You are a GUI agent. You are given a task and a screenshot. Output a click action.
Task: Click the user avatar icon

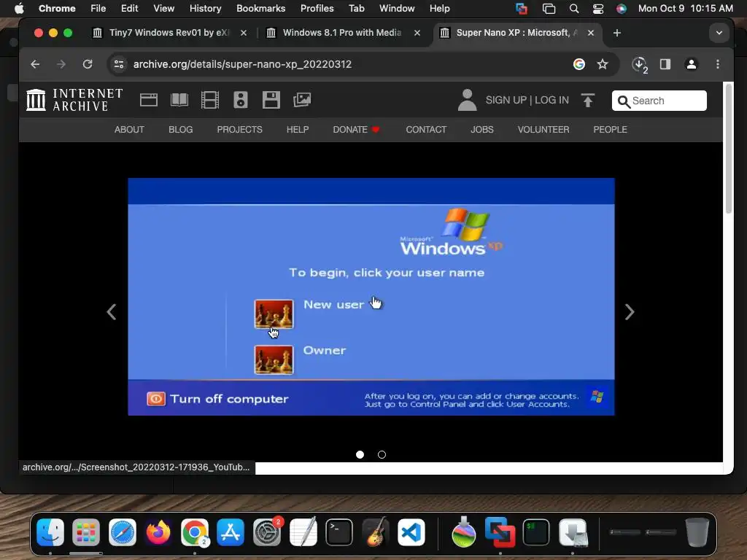(467, 100)
